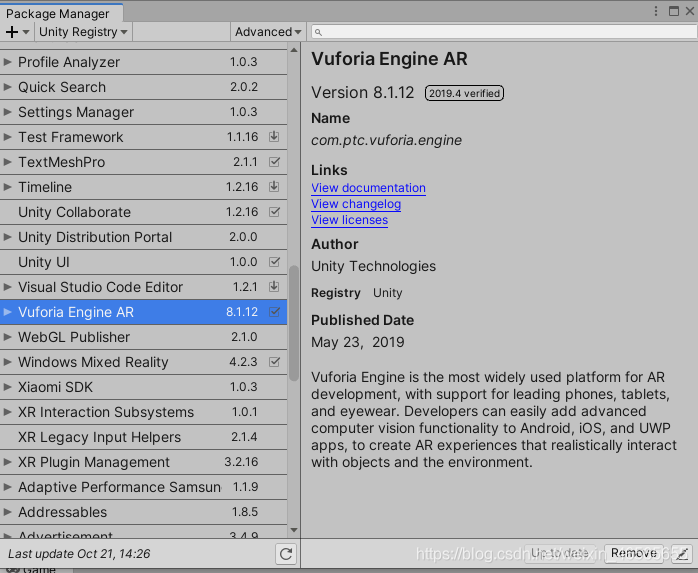Click the package list scrollbar thumb
The height and width of the screenshot is (573, 698).
pos(293,323)
